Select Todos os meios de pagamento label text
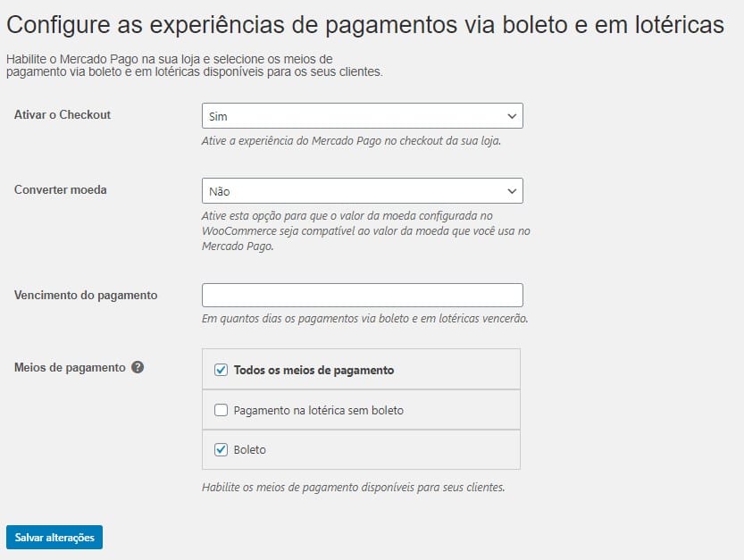This screenshot has width=744, height=560. [313, 370]
